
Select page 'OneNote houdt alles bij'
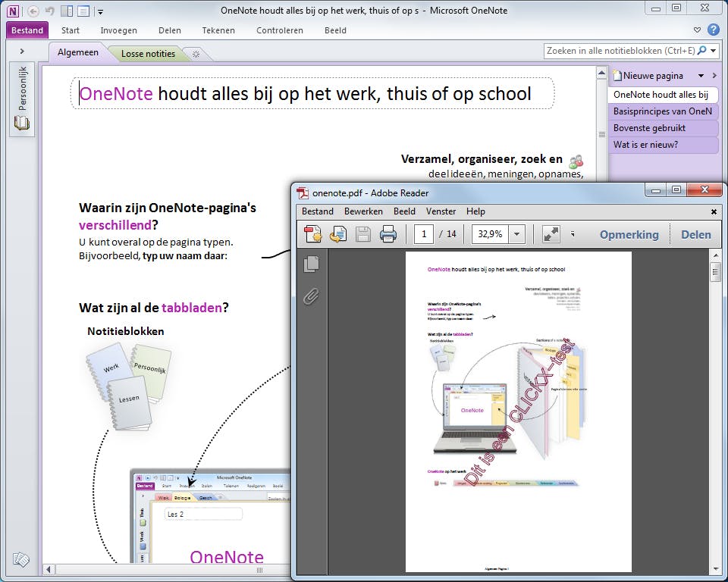[663, 95]
